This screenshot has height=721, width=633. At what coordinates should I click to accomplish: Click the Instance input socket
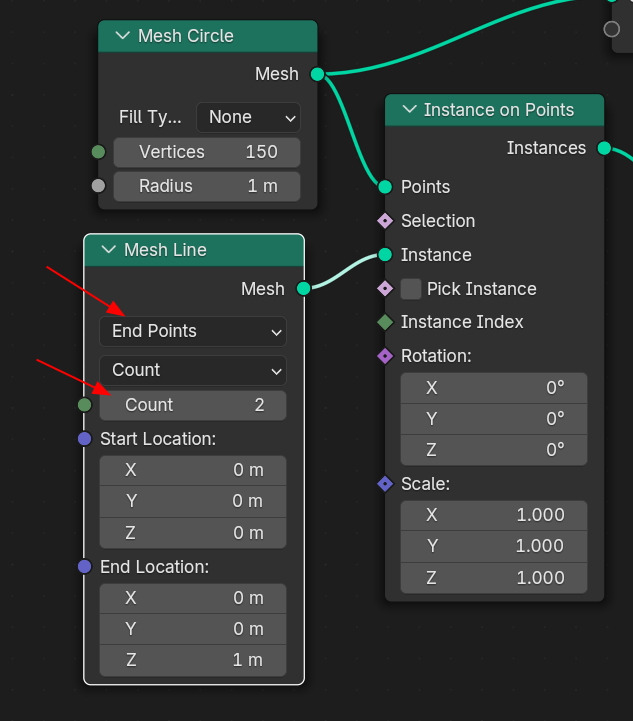click(x=385, y=254)
